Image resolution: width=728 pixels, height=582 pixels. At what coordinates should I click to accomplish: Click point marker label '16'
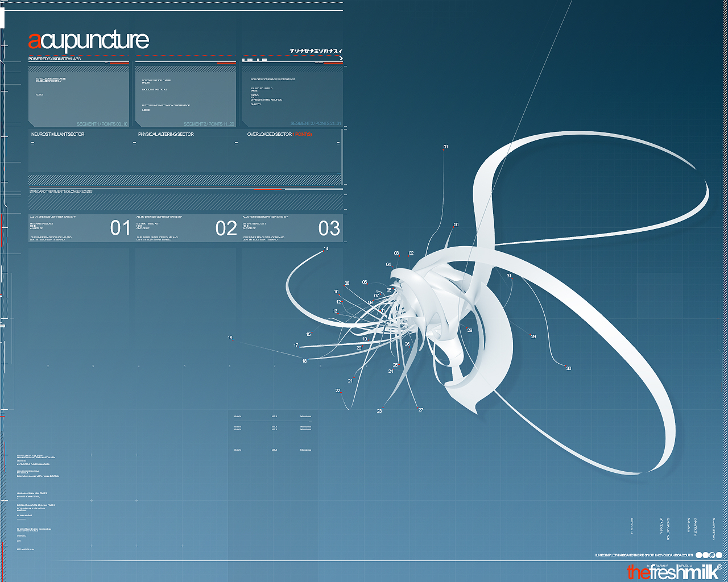230,338
